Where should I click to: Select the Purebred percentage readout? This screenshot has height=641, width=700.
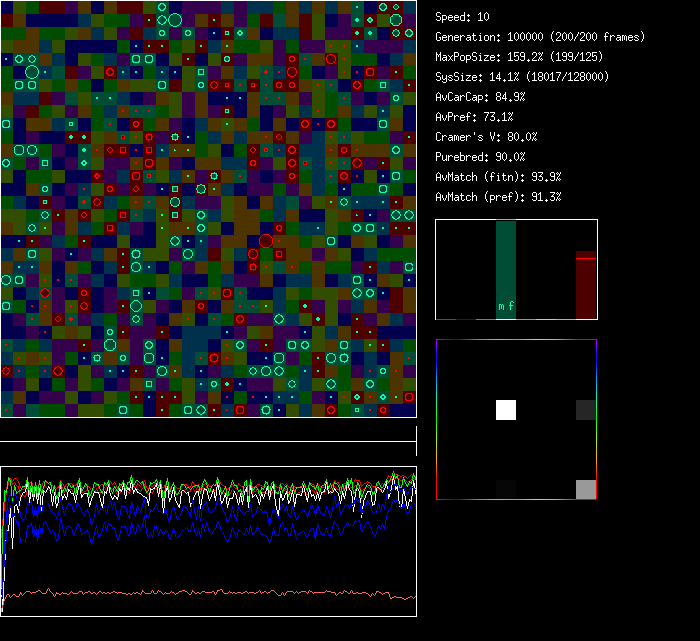480,157
